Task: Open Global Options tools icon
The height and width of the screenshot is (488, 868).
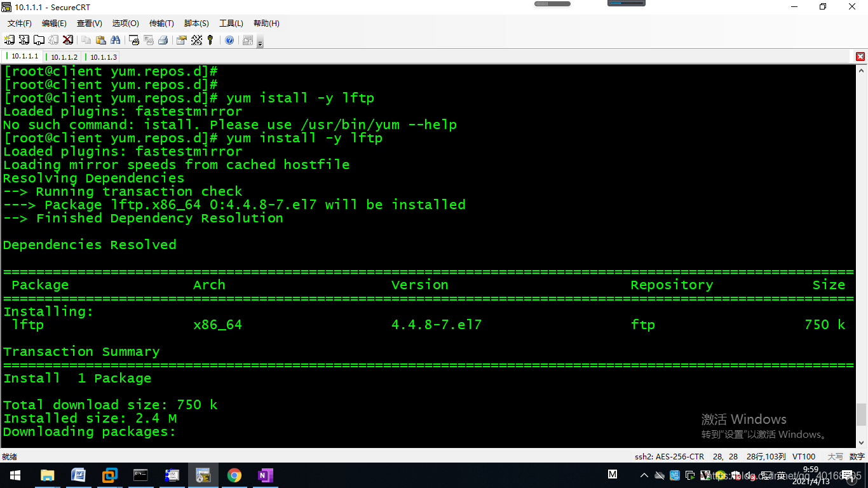Action: coord(196,40)
